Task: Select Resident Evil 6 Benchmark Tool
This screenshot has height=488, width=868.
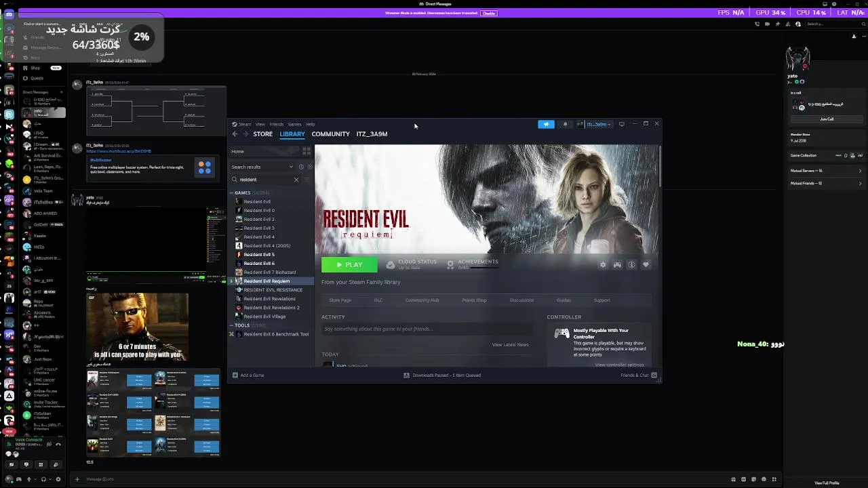Action: [275, 334]
